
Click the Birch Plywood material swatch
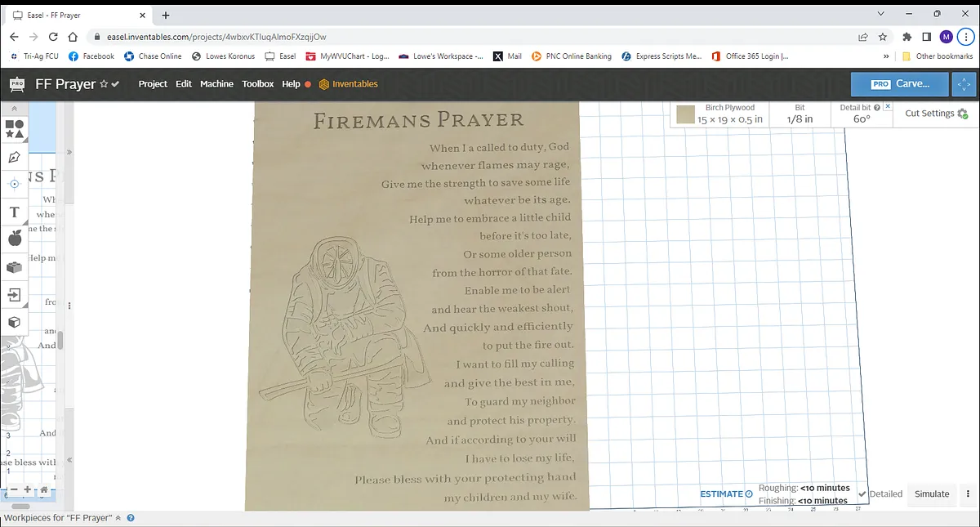click(x=685, y=114)
